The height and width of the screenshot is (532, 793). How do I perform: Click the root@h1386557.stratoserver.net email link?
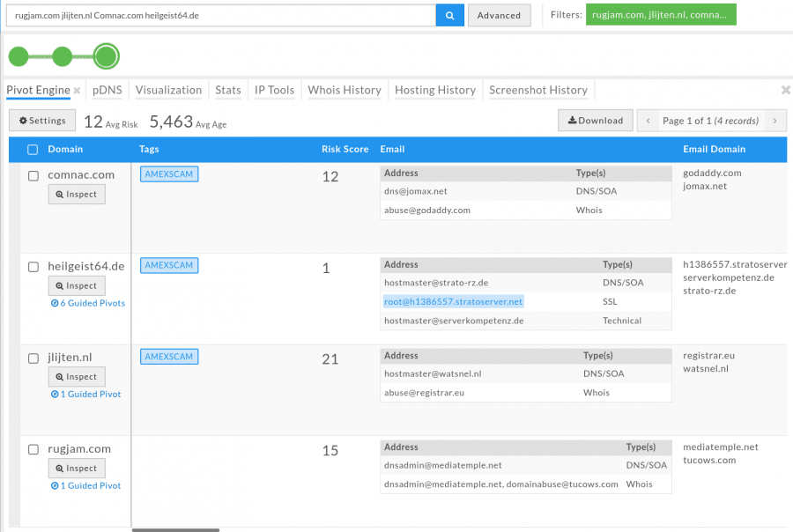click(x=453, y=301)
